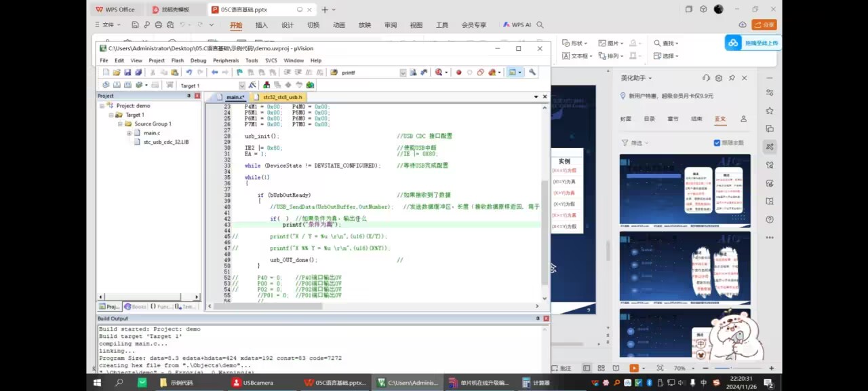Open the 美化助手 panel settings gear
868x391 pixels.
[x=719, y=78]
